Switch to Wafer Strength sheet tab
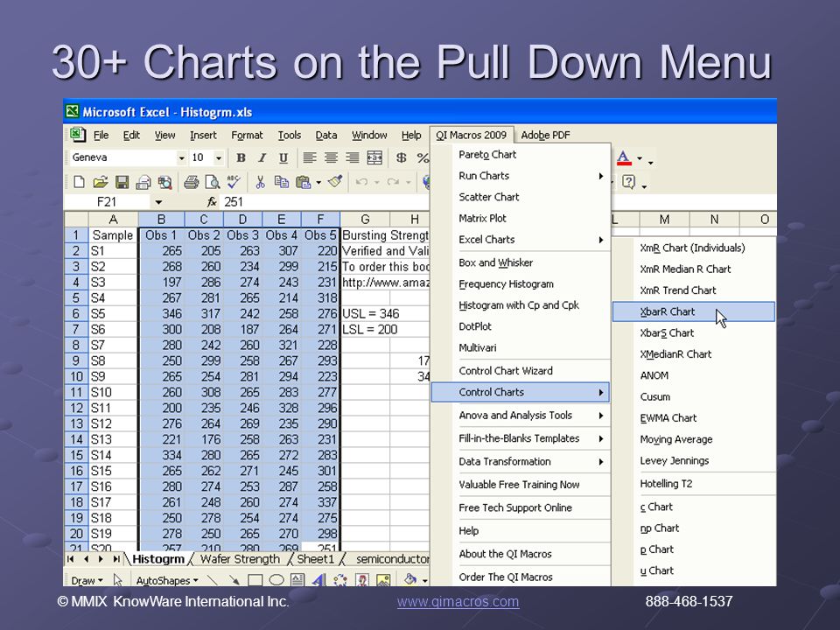The image size is (840, 630). pyautogui.click(x=240, y=559)
